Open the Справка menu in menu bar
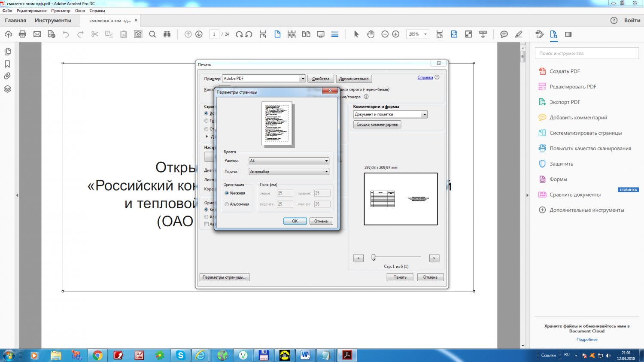The height and width of the screenshot is (362, 644). [x=97, y=11]
